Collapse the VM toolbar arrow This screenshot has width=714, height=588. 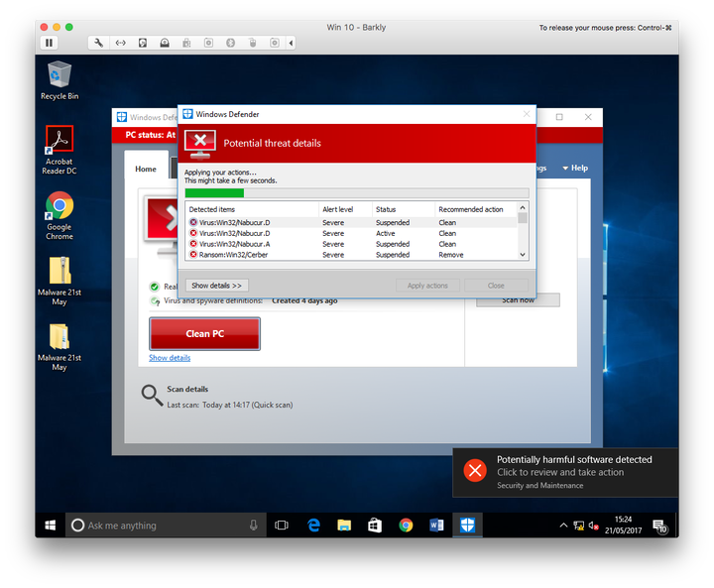(x=291, y=43)
